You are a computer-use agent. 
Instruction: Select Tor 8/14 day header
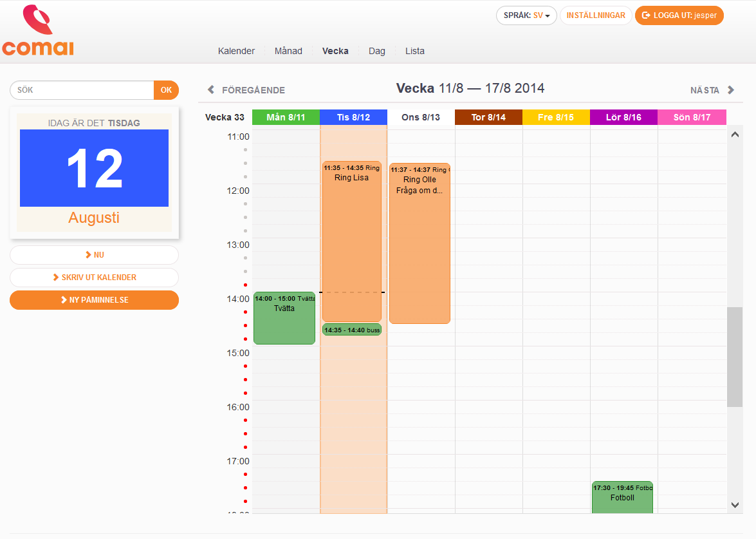(488, 117)
